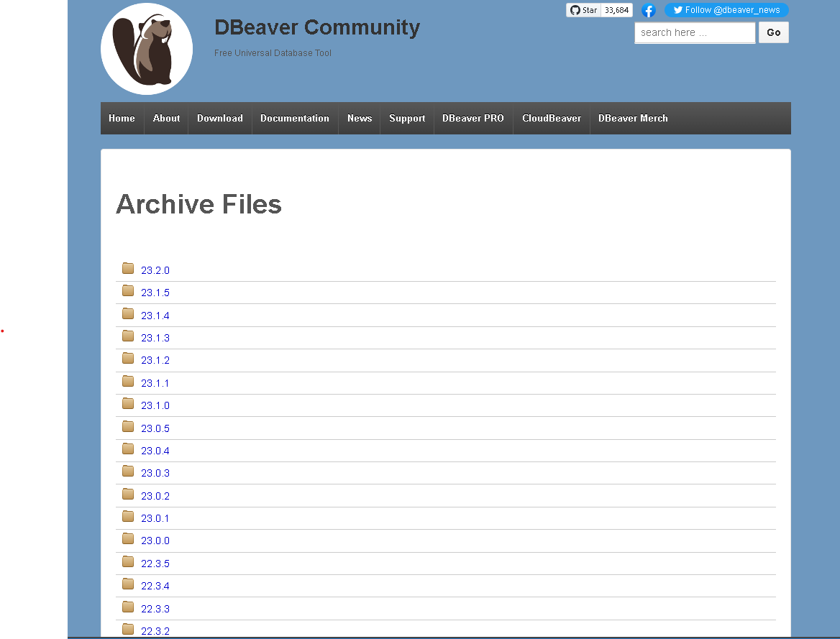Screen dimensions: 840x639
Task: Open the GitHub star count 33,684
Action: [x=616, y=10]
